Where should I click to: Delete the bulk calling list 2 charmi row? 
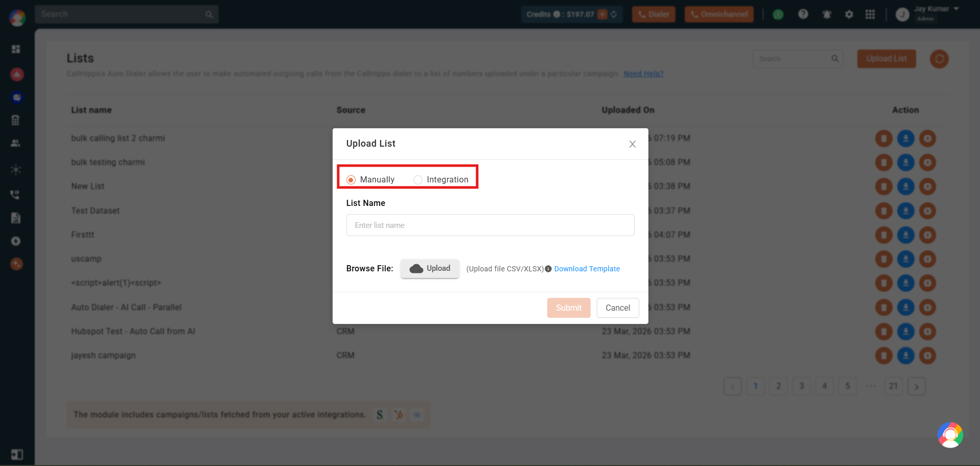point(884,138)
